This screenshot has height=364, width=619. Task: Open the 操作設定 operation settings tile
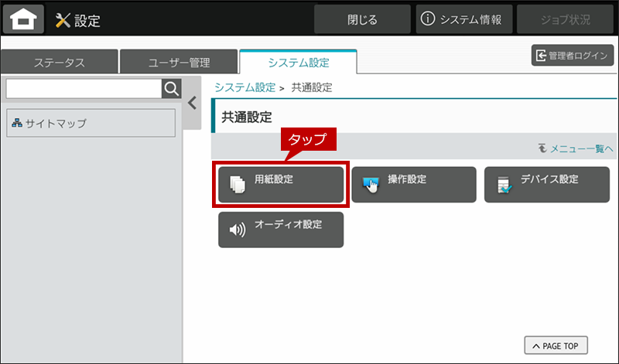(414, 185)
